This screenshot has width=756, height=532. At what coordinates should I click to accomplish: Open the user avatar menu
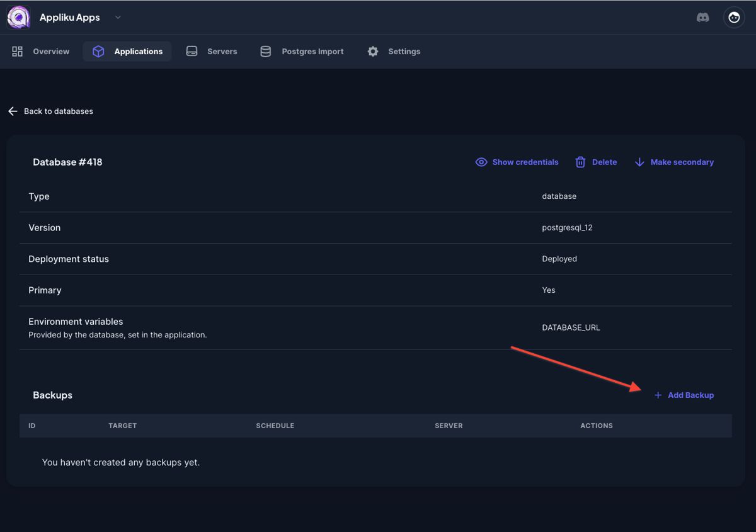(x=734, y=18)
